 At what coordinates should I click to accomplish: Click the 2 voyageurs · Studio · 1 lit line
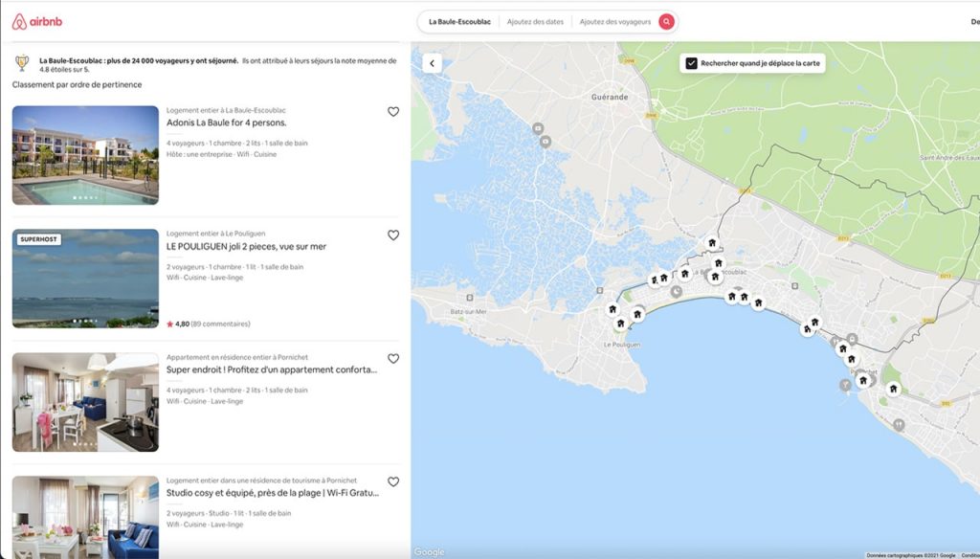[229, 513]
